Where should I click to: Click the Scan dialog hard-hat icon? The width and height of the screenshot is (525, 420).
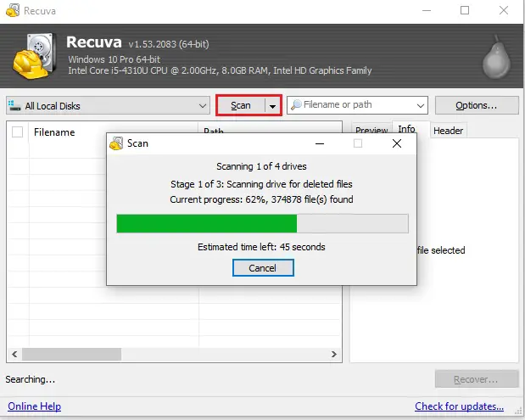tap(116, 143)
